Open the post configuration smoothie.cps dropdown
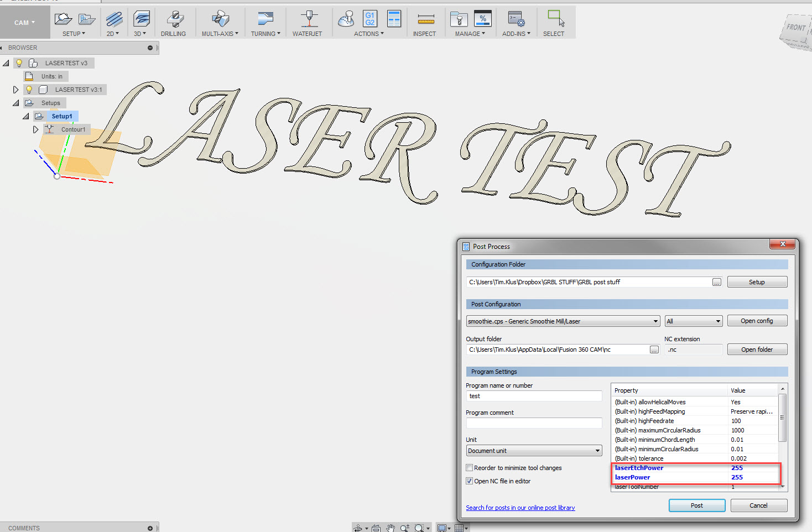This screenshot has width=812, height=532. [563, 321]
